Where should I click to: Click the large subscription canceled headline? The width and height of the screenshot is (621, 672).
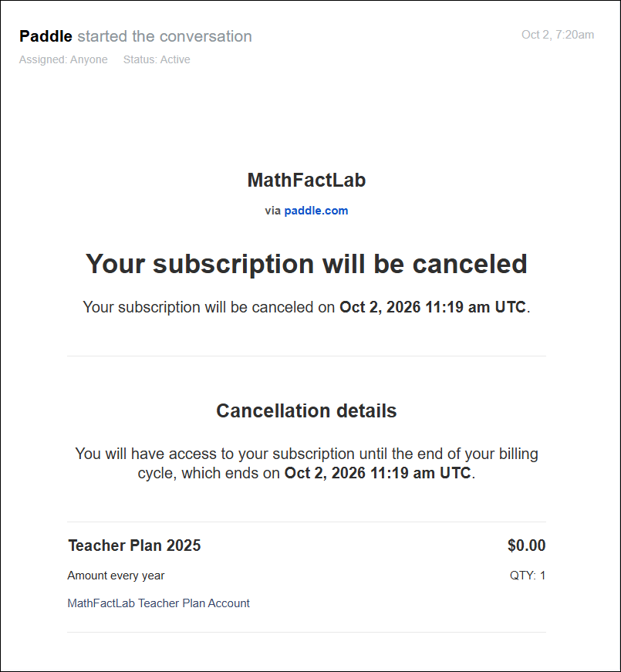(306, 264)
